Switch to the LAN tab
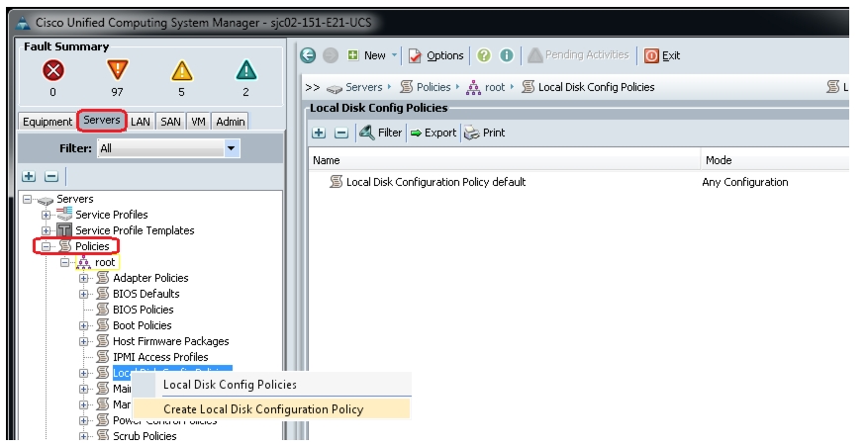 [x=141, y=122]
